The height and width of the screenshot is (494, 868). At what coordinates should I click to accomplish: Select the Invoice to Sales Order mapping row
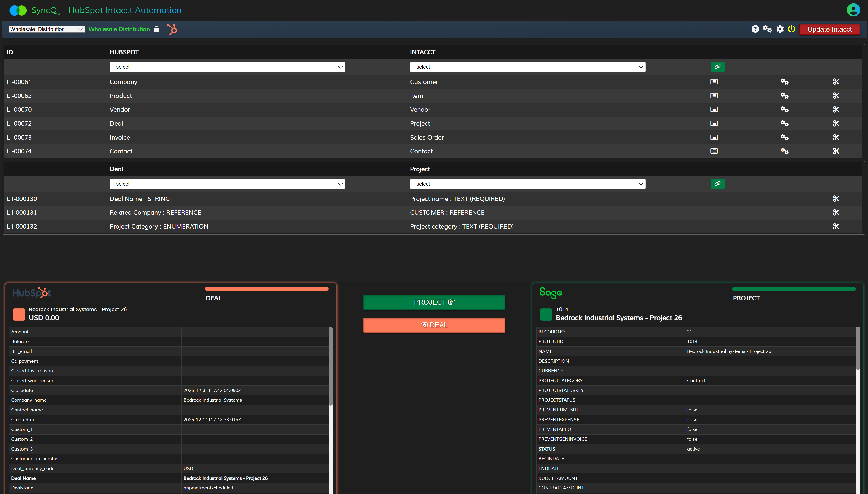point(120,138)
